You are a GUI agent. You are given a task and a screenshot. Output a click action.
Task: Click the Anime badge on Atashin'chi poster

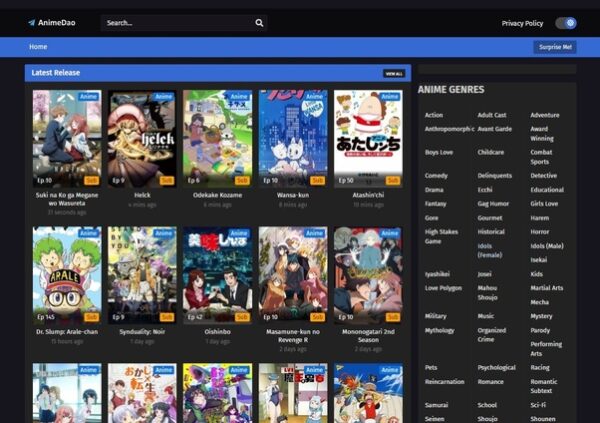(390, 96)
